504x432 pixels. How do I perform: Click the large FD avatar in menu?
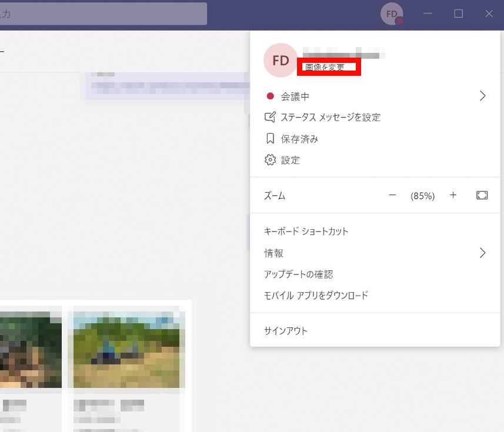click(x=281, y=61)
